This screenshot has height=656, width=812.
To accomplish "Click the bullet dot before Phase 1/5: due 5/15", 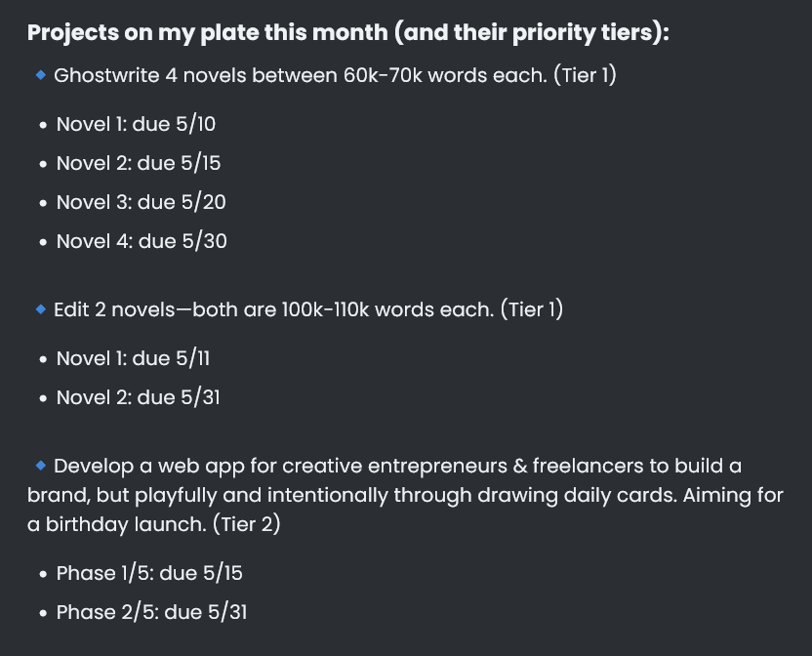I will tap(43, 574).
